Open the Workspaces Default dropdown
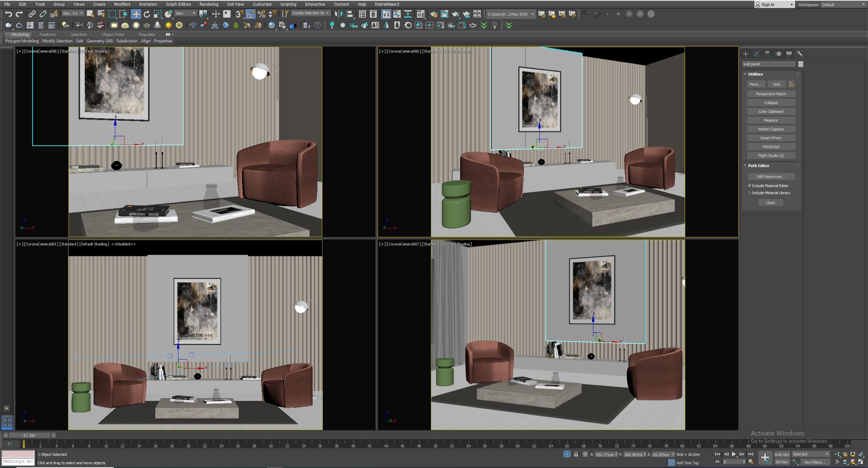The image size is (868, 468). [x=844, y=4]
